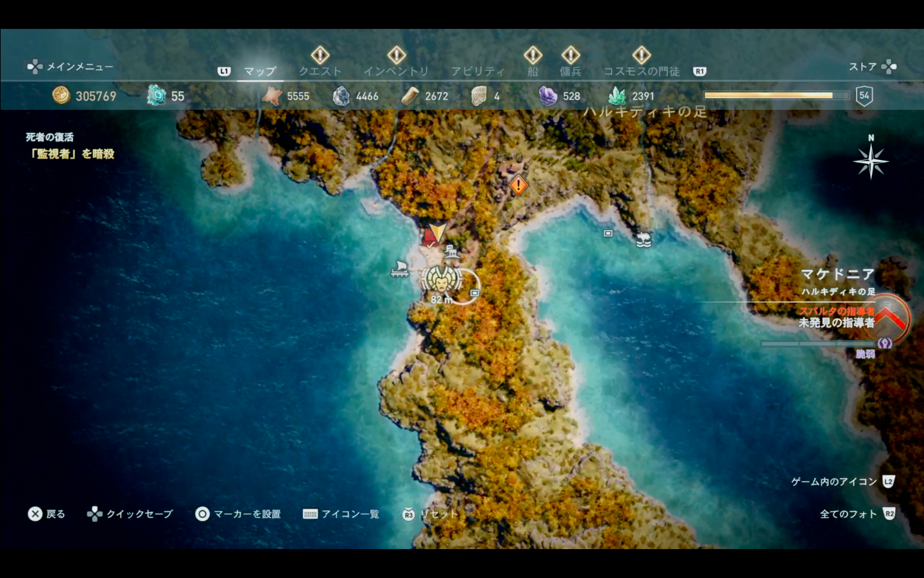Switch to the インベントリ tab

pos(396,71)
